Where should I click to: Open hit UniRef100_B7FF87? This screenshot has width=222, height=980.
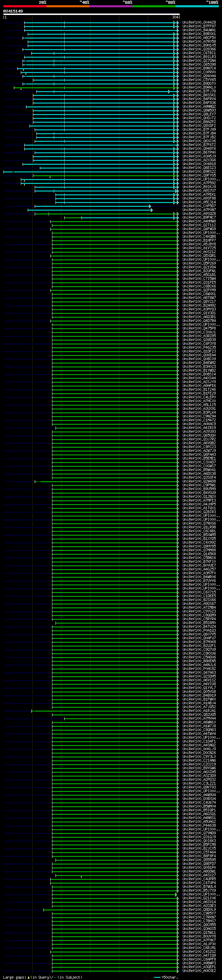coord(199,26)
